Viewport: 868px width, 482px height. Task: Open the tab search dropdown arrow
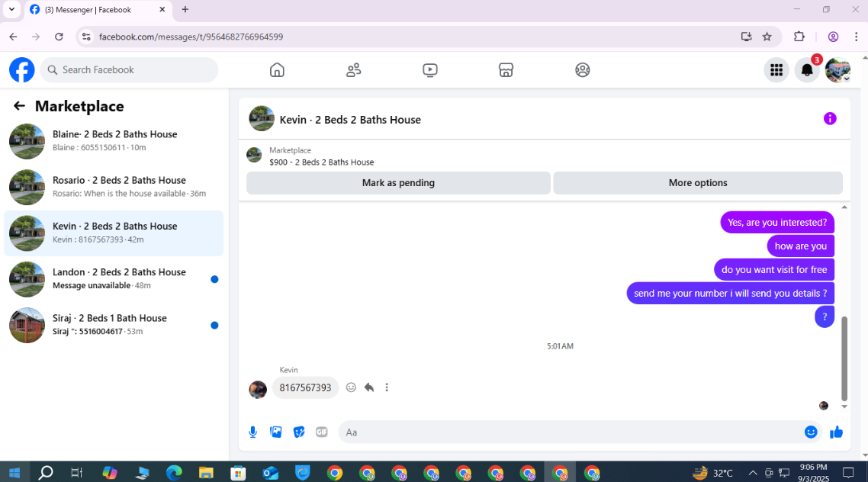pos(11,9)
